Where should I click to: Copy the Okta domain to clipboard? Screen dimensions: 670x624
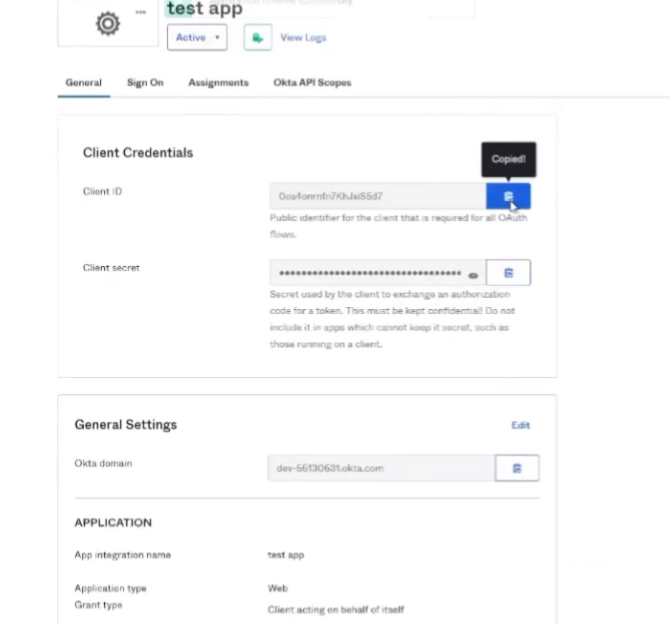517,468
